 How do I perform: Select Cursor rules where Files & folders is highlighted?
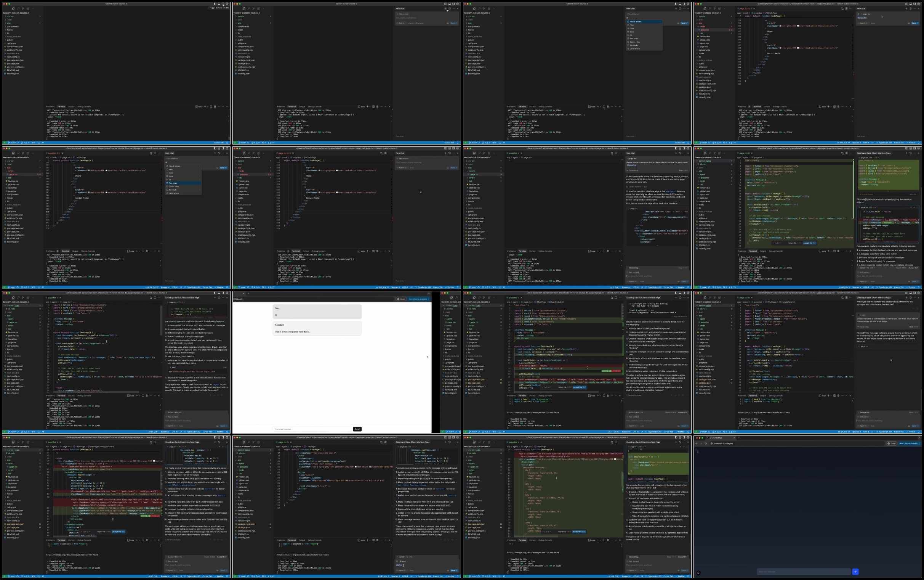tap(645, 42)
